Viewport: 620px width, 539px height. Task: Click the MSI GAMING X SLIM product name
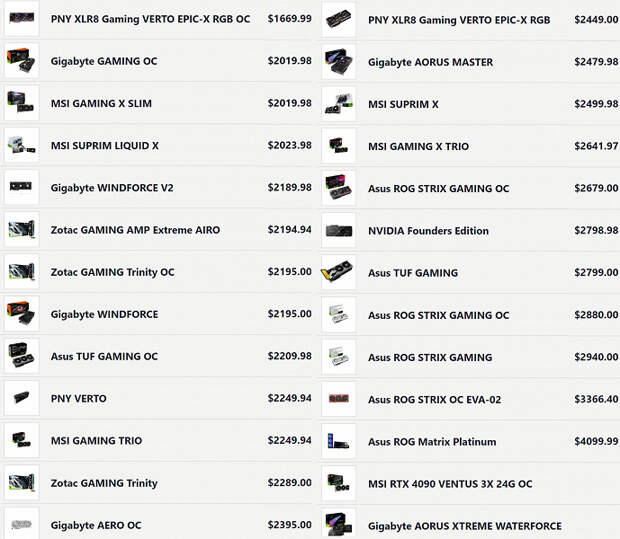[101, 103]
